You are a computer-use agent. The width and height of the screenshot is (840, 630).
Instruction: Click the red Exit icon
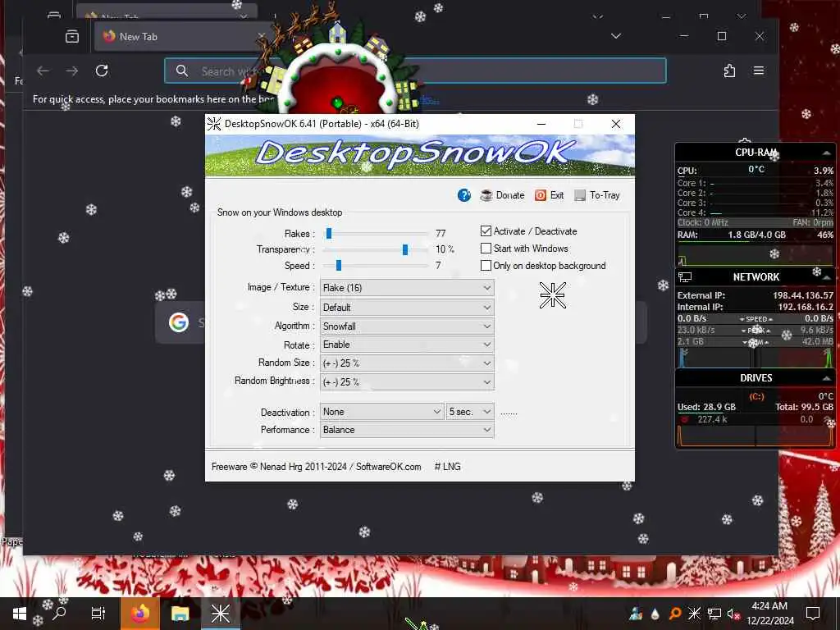point(541,195)
